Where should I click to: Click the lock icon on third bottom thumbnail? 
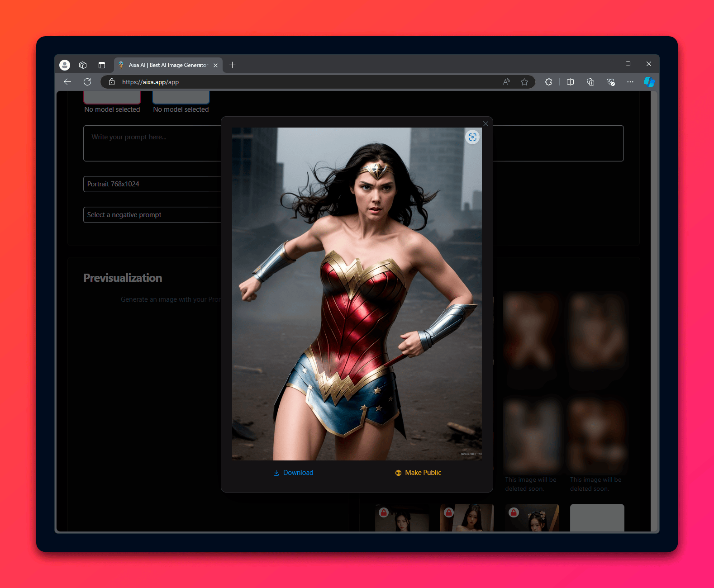[514, 512]
